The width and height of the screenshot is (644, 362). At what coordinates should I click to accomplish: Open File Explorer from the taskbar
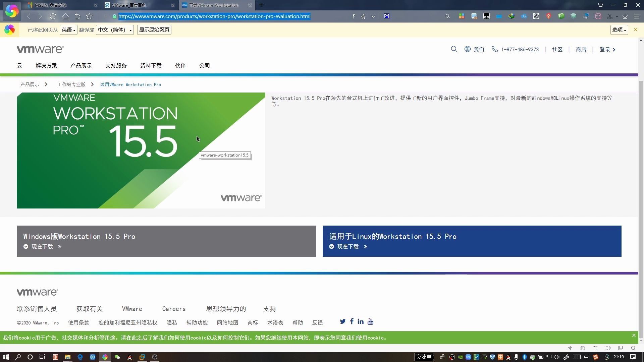click(x=67, y=357)
